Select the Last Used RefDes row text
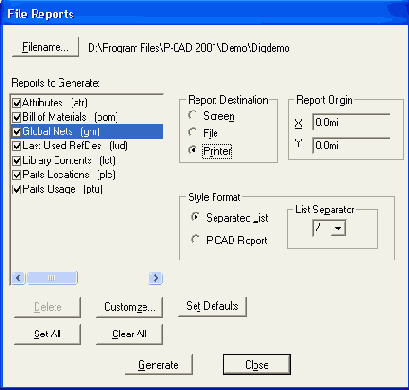 (x=75, y=146)
